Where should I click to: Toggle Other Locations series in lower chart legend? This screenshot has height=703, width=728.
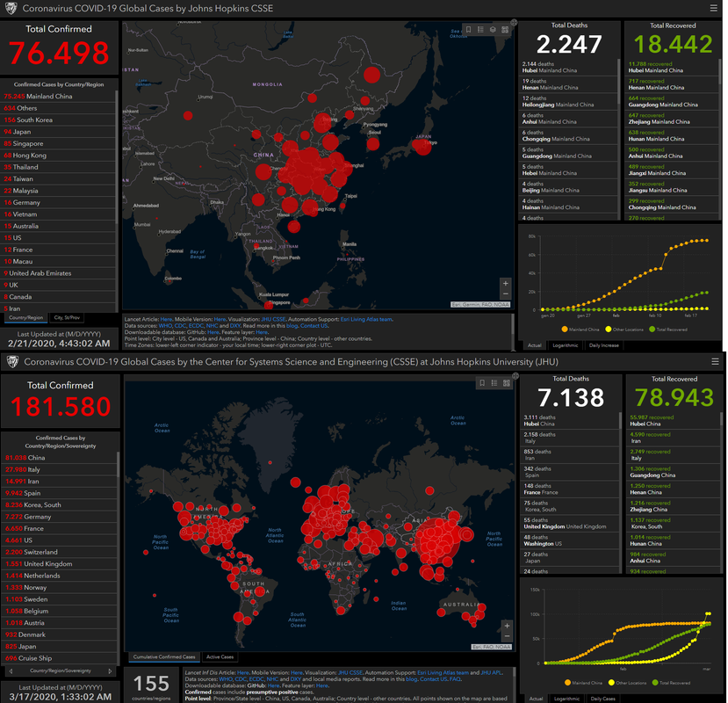click(x=628, y=683)
